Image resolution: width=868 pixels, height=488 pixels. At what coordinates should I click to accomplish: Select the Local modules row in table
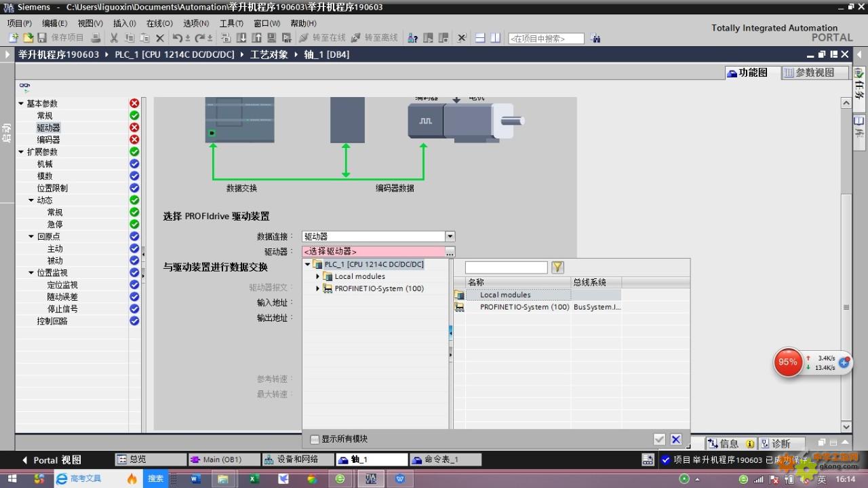538,295
